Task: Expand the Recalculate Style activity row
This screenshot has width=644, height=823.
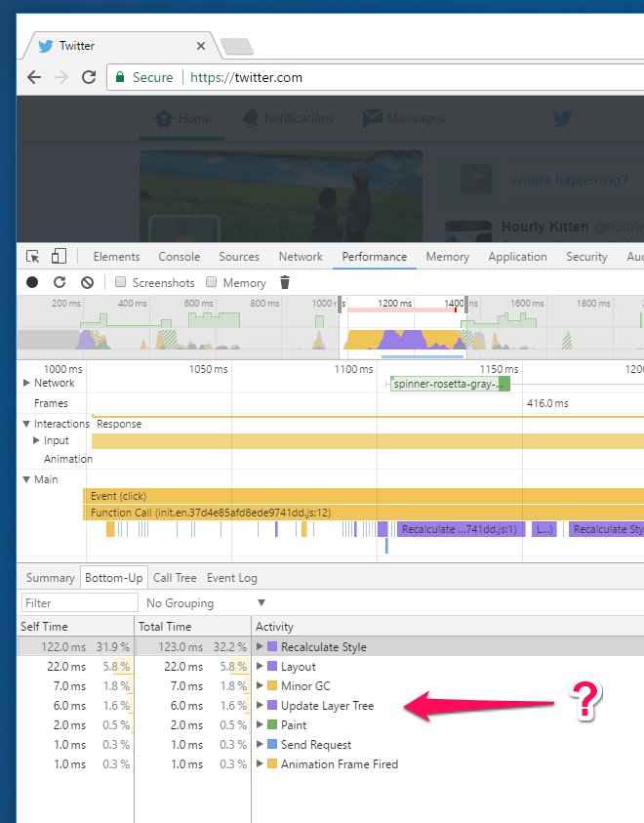Action: [260, 646]
